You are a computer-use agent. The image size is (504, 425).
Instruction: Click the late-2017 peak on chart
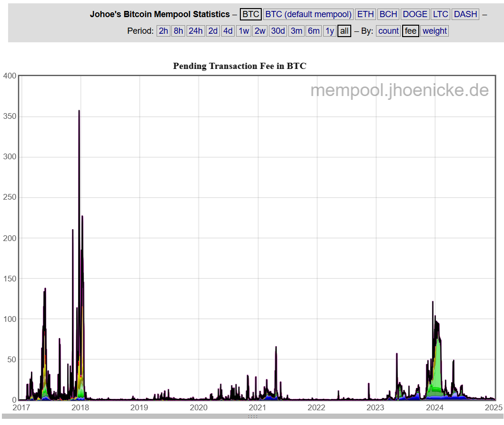(79, 112)
